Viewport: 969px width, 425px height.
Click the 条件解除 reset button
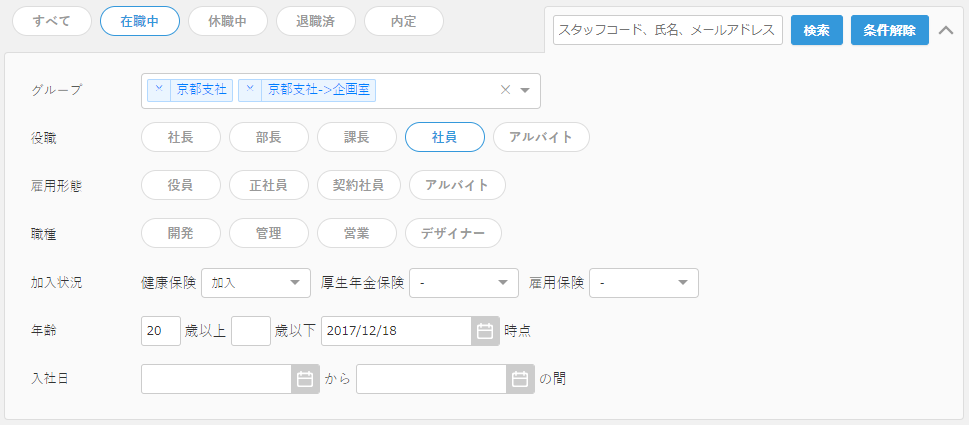point(890,30)
